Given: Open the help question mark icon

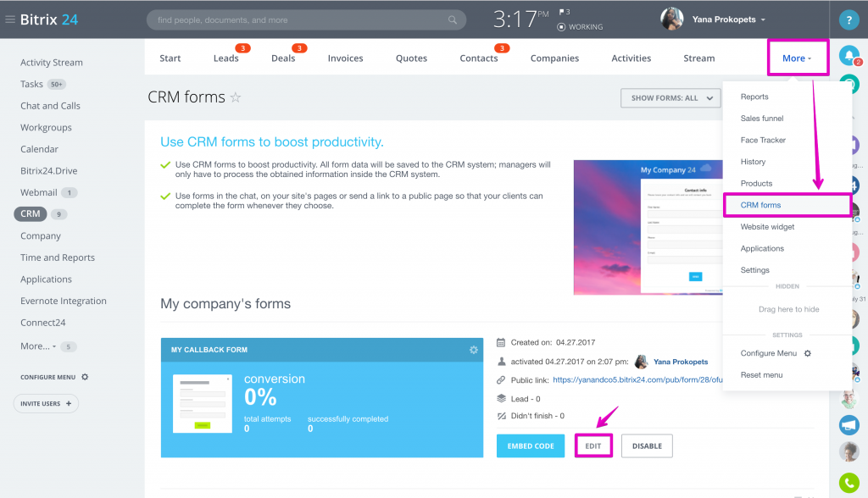Looking at the screenshot, I should coord(849,20).
